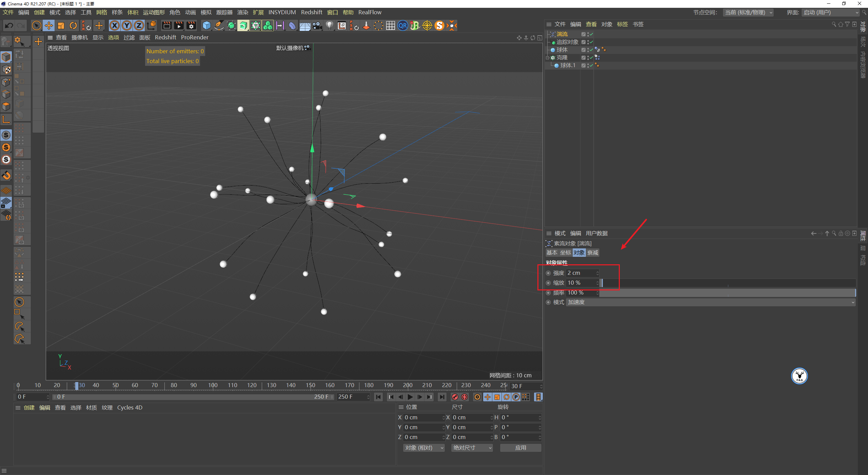Viewport: 868px width, 475px height.
Task: Open the 文件 menu in the main menu bar
Action: tap(8, 12)
